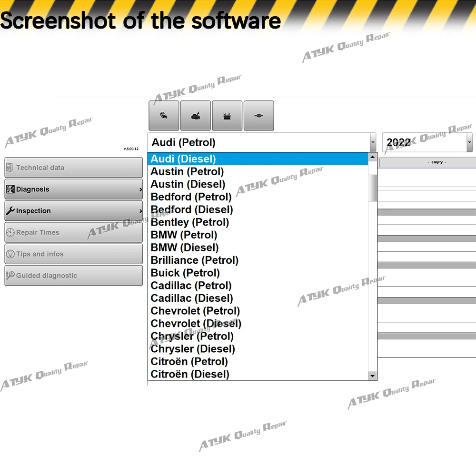Open Tips and infos section
This screenshot has width=476, height=476.
[x=73, y=254]
